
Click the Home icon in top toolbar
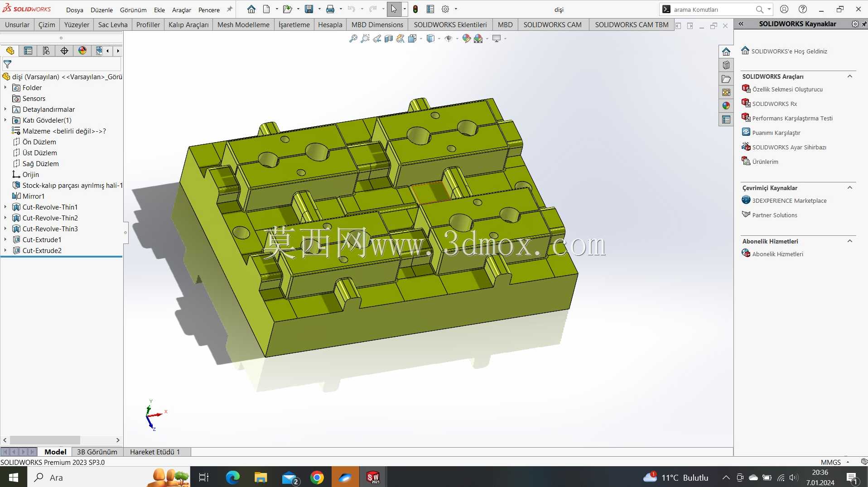pos(251,9)
